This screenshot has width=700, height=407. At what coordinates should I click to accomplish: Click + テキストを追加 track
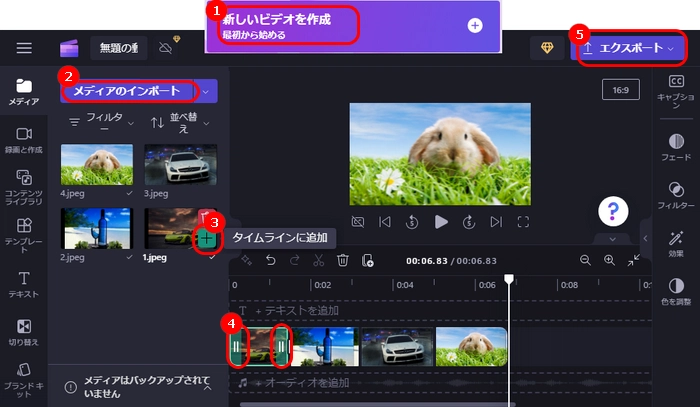point(297,311)
